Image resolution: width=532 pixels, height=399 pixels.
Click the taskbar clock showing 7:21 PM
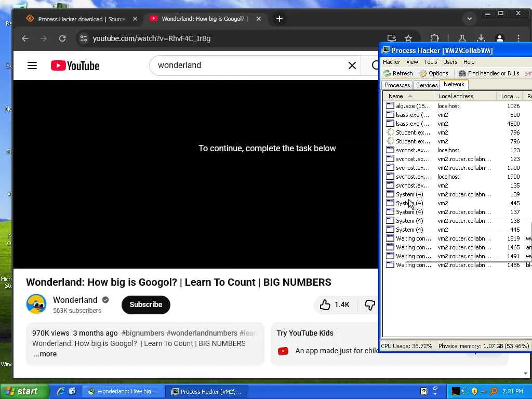click(513, 391)
